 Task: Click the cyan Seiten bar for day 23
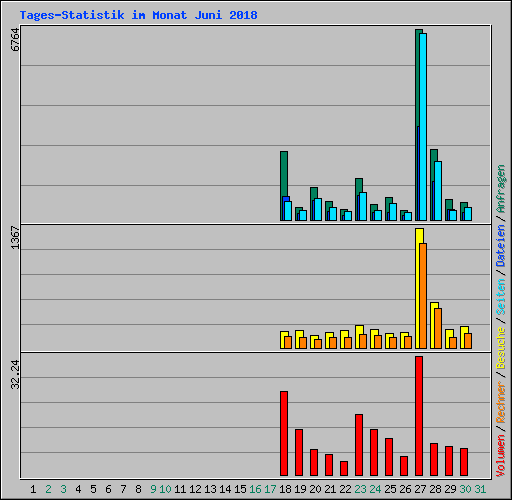tap(363, 206)
